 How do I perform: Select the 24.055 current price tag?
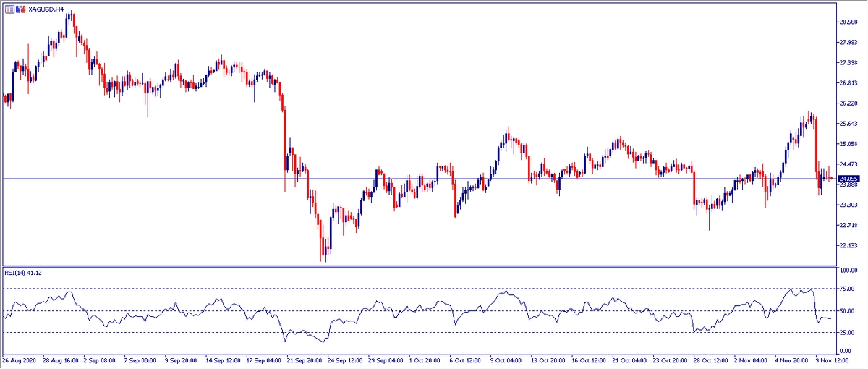click(x=848, y=179)
